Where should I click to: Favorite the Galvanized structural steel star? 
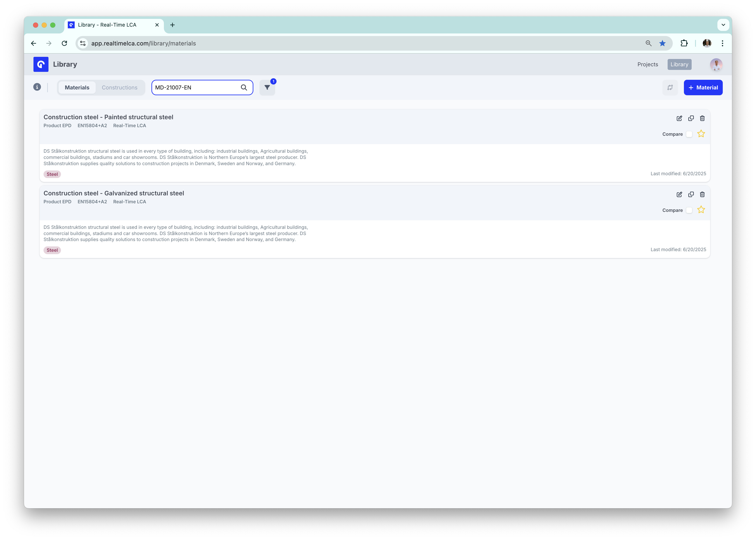(x=701, y=210)
